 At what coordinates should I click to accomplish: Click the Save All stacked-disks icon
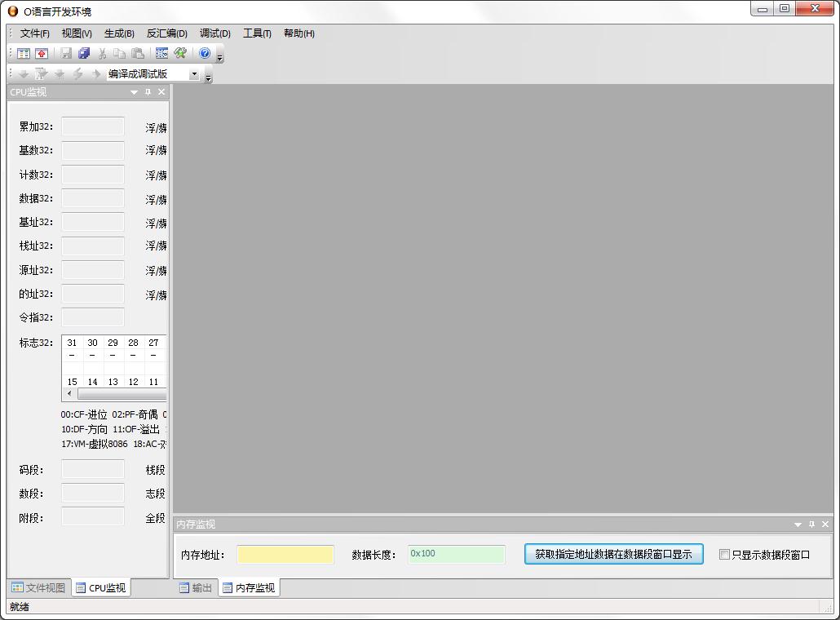(x=84, y=53)
